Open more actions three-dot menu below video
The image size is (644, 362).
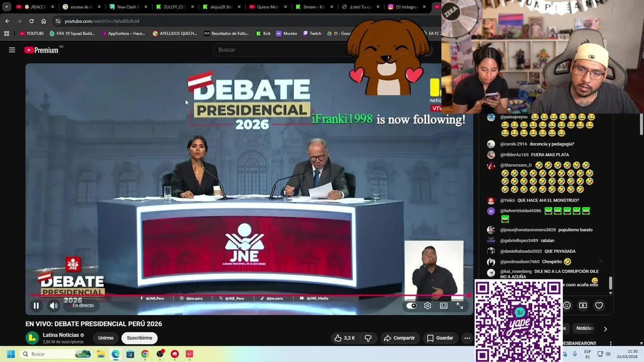click(x=467, y=338)
